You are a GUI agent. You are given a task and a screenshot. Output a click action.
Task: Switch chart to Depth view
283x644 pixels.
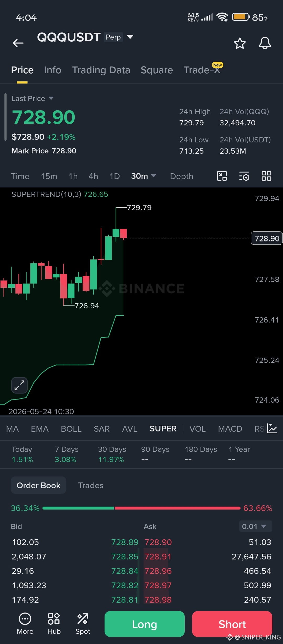pyautogui.click(x=182, y=176)
